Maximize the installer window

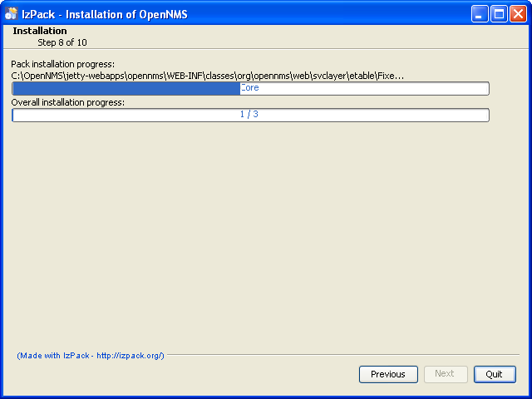499,14
